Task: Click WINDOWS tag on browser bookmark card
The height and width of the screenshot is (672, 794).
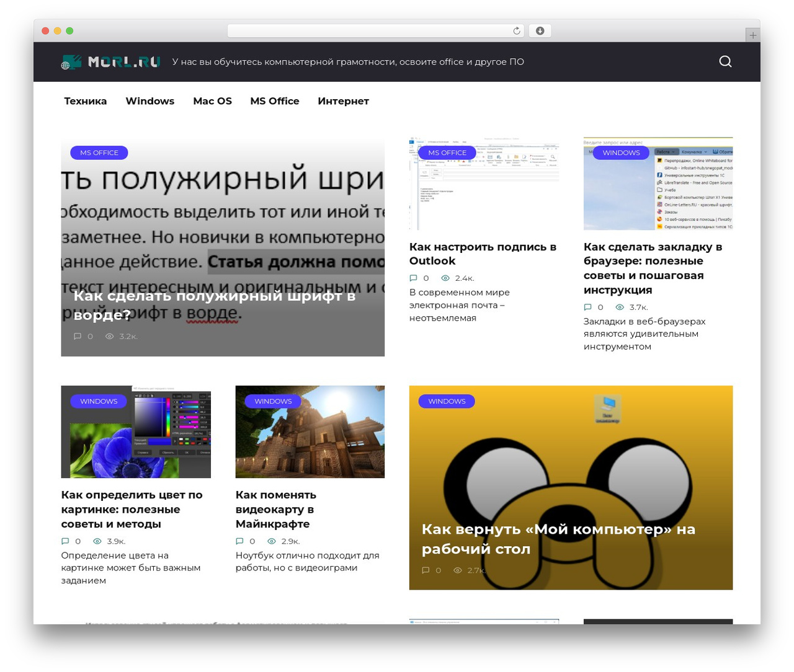Action: [x=621, y=153]
